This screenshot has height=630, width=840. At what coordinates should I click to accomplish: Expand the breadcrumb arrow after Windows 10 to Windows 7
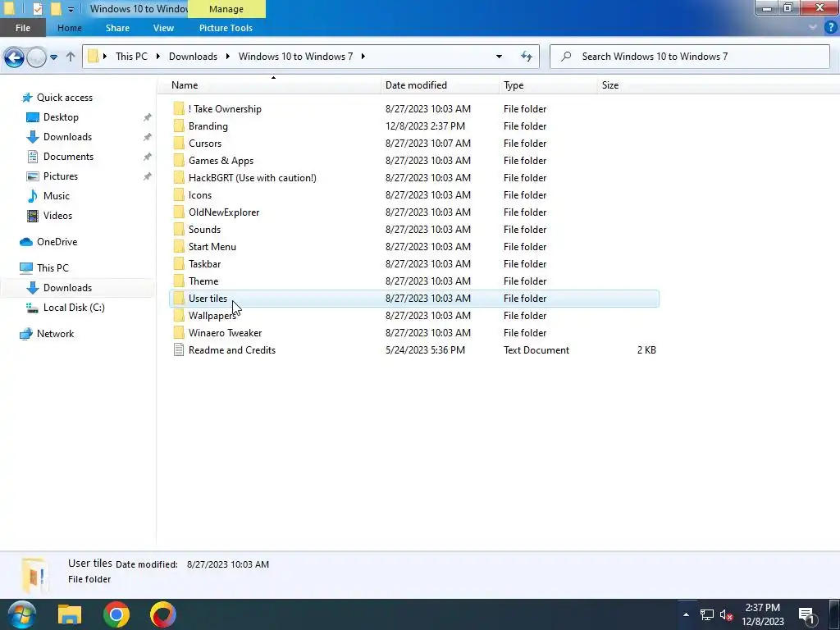[x=363, y=57]
